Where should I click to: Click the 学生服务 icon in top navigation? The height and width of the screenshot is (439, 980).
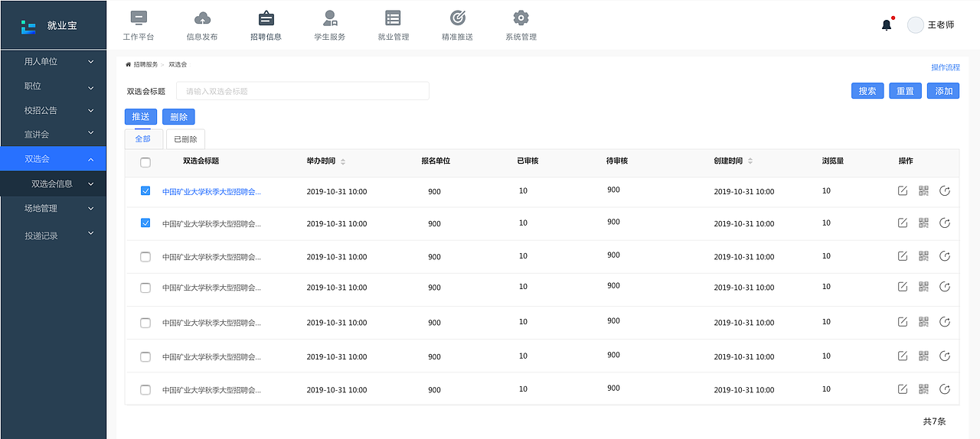330,18
